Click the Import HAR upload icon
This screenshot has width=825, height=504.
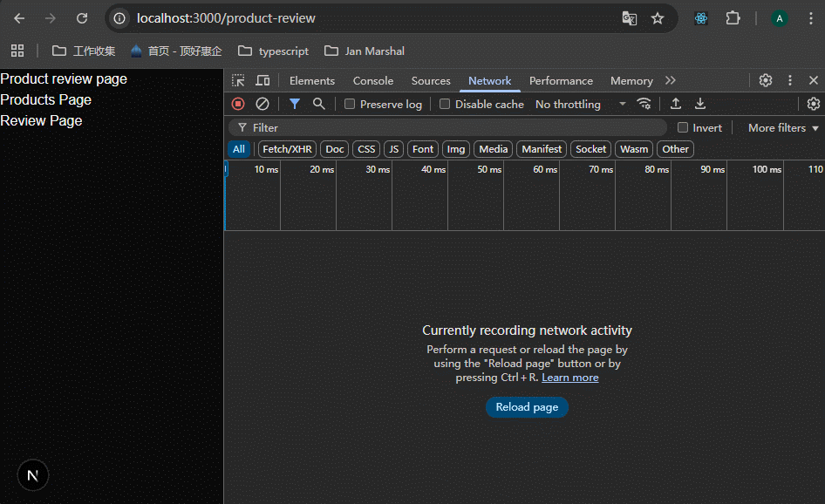point(675,104)
